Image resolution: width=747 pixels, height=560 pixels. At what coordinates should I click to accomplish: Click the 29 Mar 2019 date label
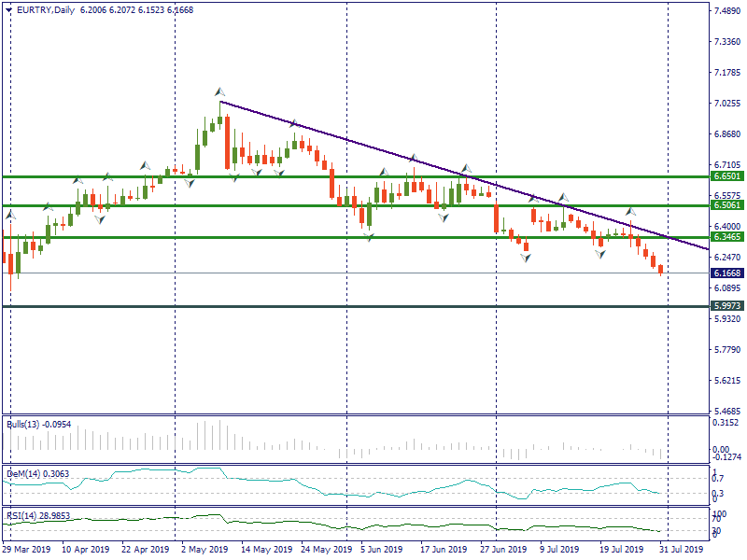[27, 550]
